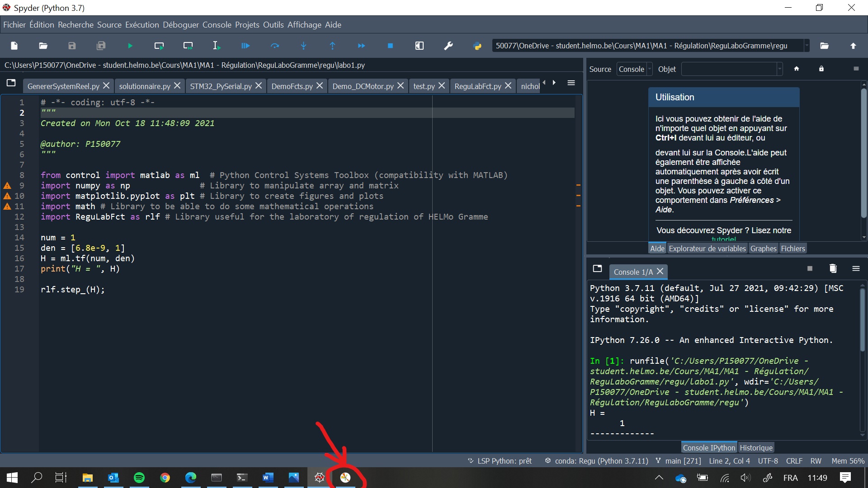
Task: Save all files icon
Action: 101,46
